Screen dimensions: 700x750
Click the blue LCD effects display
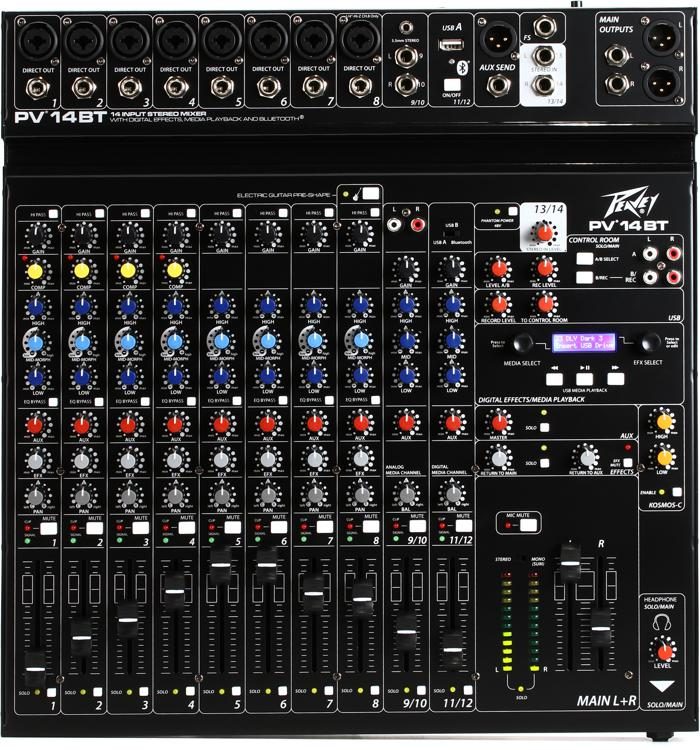coord(584,342)
